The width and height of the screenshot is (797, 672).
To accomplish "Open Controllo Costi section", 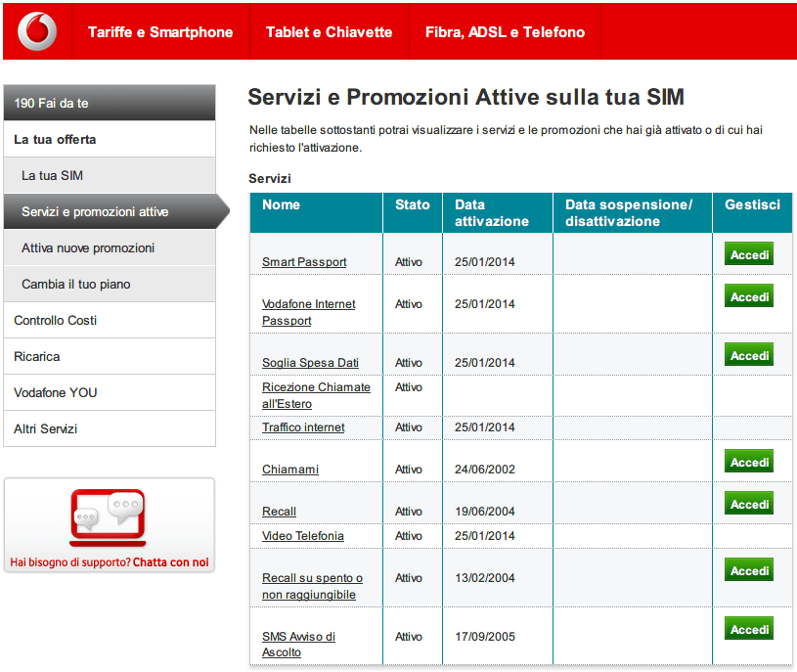I will pos(110,320).
